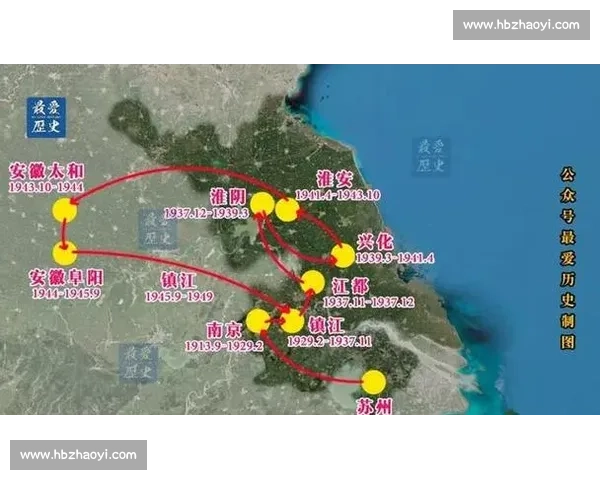This screenshot has height=480, width=600.
Task: Select the yellow dot next to 南京
Action: (258, 321)
